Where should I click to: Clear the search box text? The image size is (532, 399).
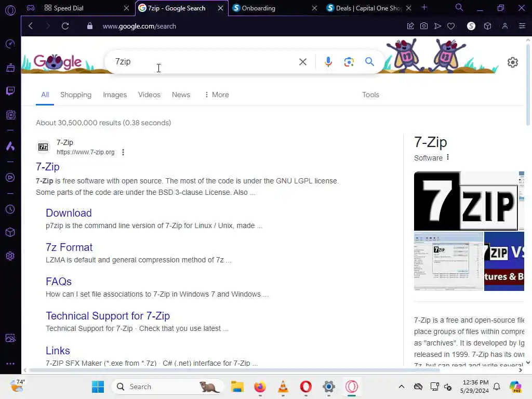(x=303, y=62)
